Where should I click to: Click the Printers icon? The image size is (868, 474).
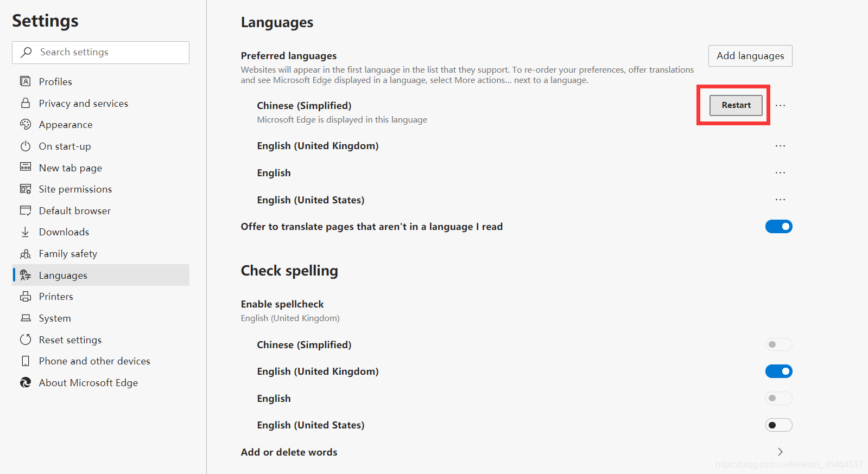point(26,297)
